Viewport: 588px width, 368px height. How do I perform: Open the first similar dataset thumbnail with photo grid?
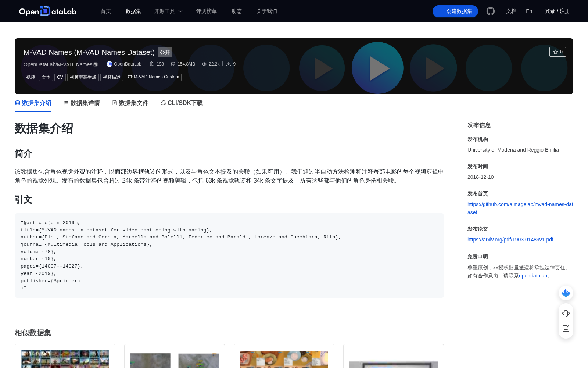(65, 359)
